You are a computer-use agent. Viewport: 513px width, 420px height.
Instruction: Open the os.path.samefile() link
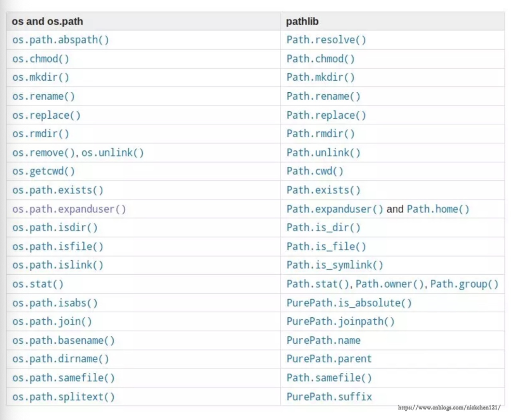63,378
